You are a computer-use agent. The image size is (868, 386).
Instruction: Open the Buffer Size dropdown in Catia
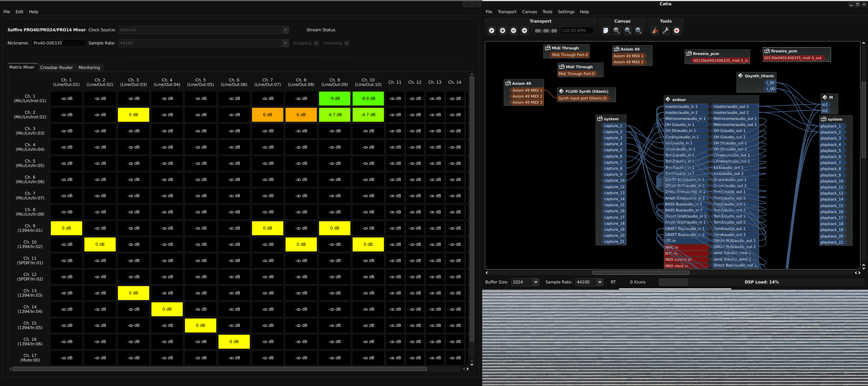coord(525,282)
